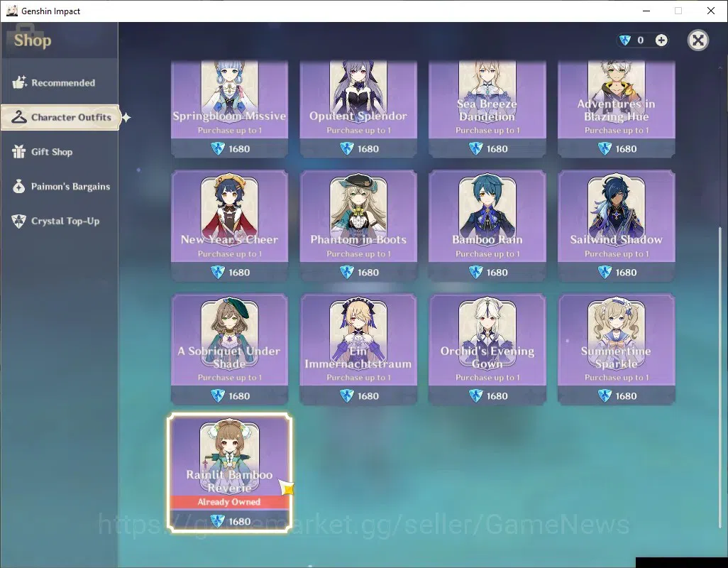Click the thumbs-up Recommended icon
Screen dimensions: 728x568
coord(19,82)
